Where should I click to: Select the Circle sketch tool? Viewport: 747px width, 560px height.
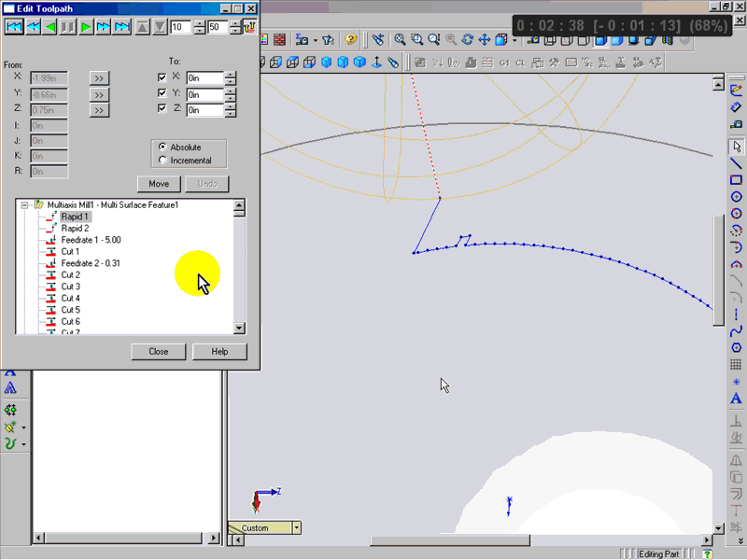737,197
